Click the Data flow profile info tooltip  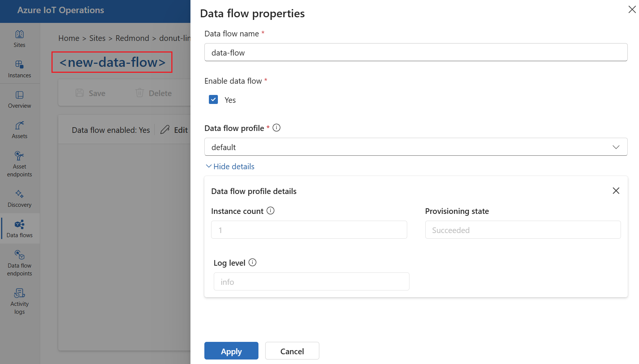pyautogui.click(x=276, y=128)
